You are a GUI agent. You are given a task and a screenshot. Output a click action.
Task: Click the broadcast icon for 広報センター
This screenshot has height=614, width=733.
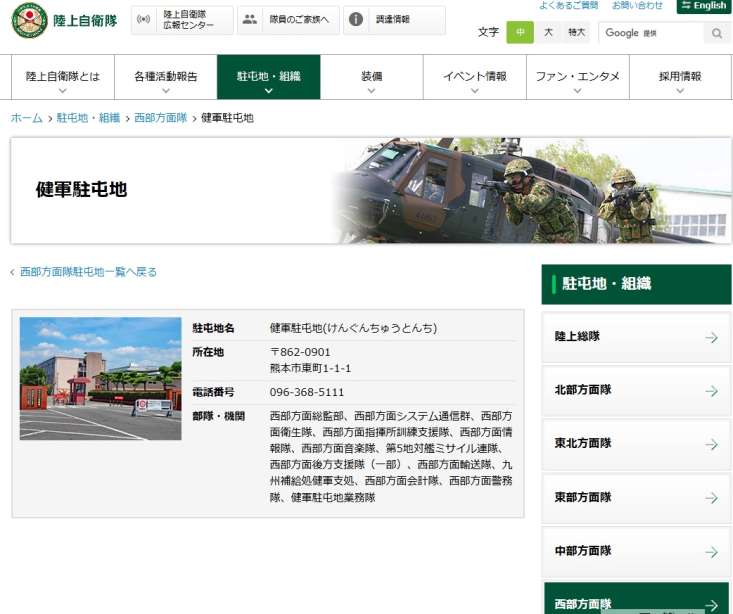(x=144, y=20)
